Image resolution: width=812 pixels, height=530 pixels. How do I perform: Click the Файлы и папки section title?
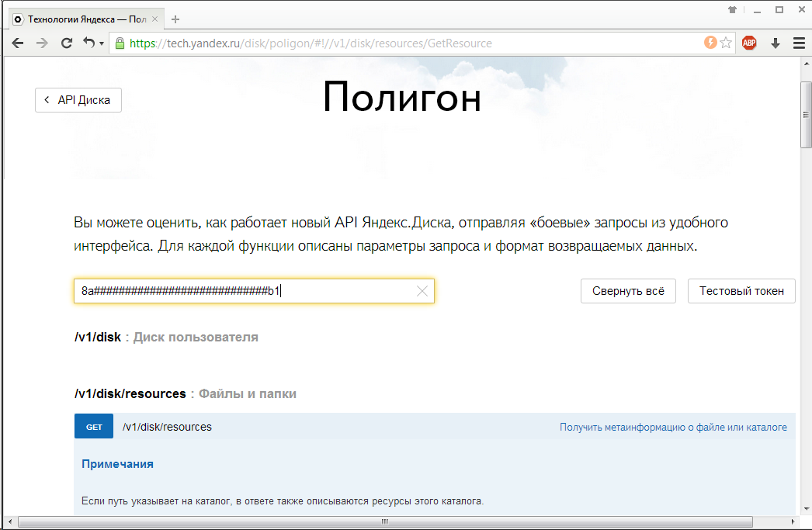point(248,394)
